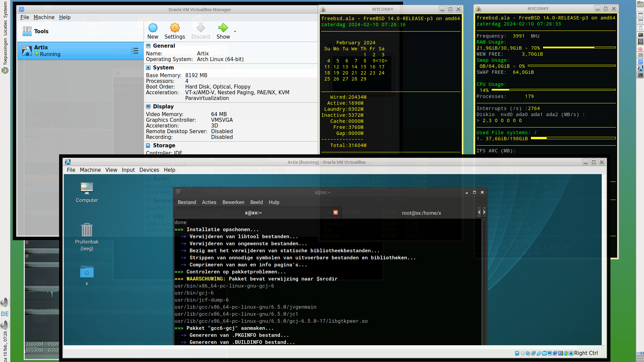Click hard disk activity icon in VM status bar

pos(517,353)
